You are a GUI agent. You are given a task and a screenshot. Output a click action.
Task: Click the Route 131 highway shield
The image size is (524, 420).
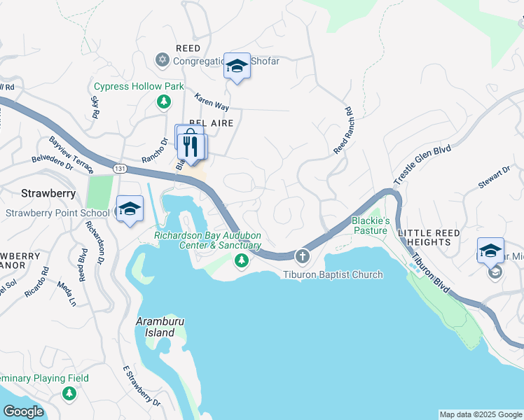tap(120, 169)
